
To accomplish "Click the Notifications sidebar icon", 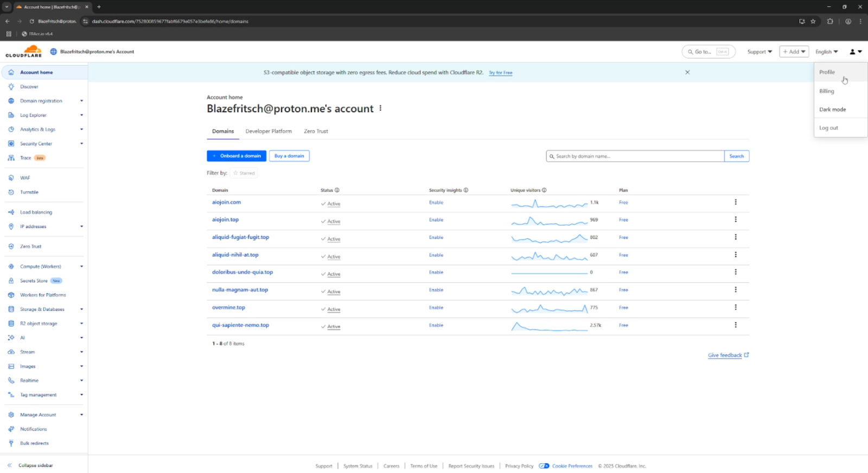I will click(11, 429).
